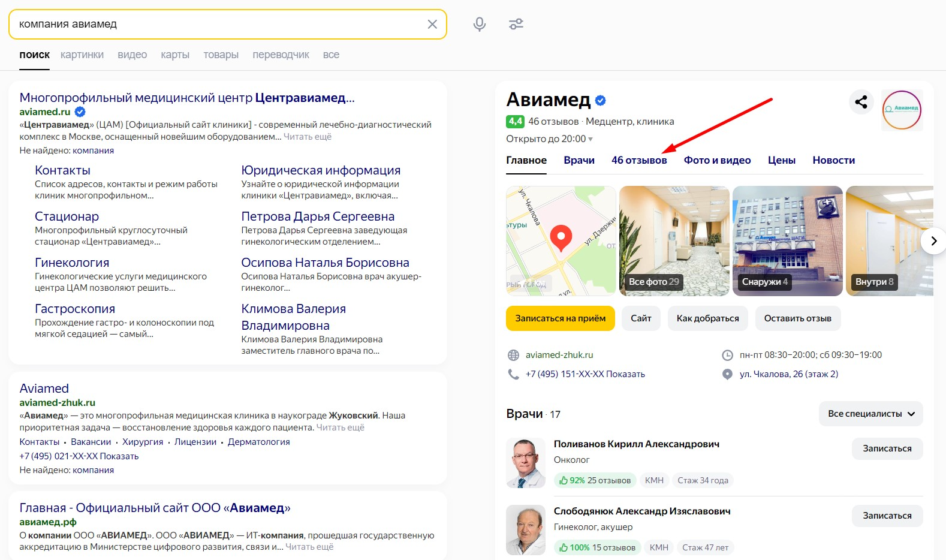Select the Главное tab in the company card
Screen dimensions: 946x560
[526, 160]
